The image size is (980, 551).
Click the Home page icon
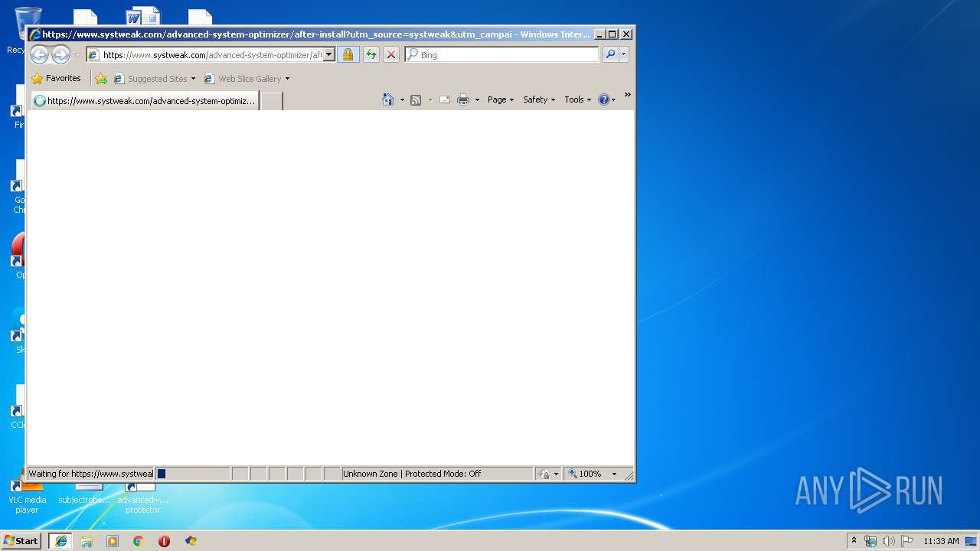388,99
